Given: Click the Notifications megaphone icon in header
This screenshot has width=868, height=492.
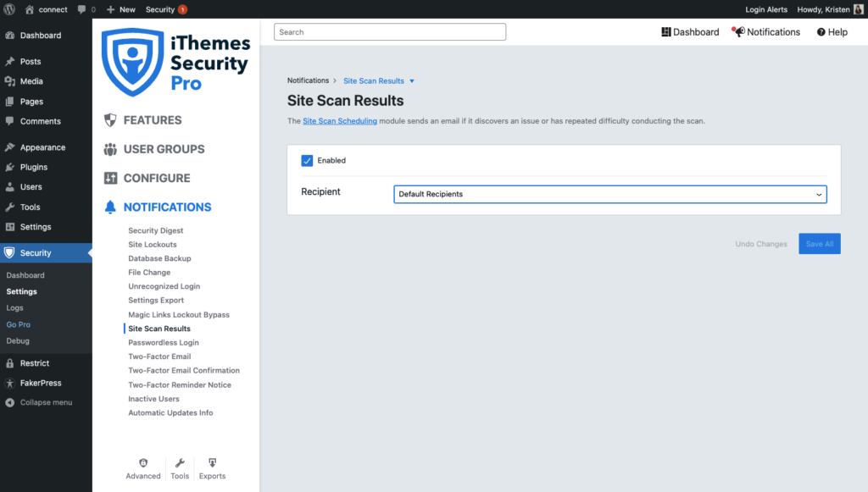Looking at the screenshot, I should [x=738, y=31].
